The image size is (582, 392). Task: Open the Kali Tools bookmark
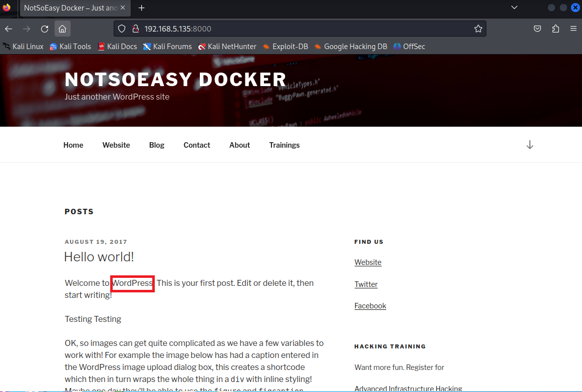click(x=70, y=47)
